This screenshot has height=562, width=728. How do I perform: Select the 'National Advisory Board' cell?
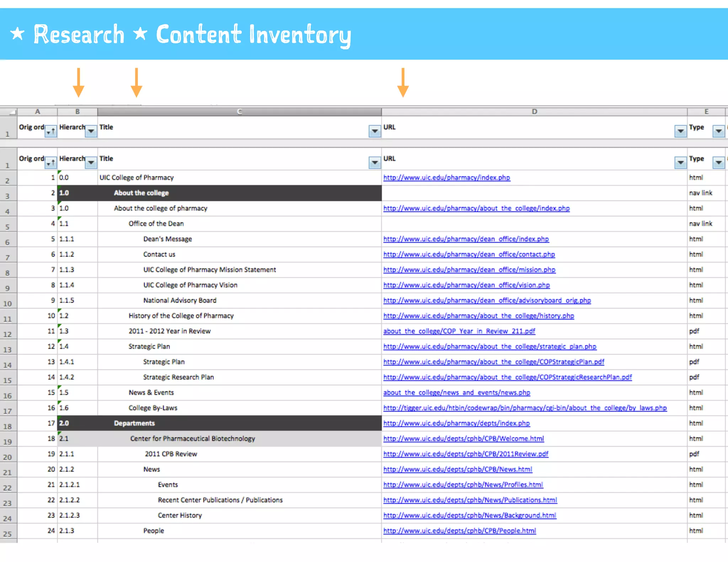click(240, 301)
